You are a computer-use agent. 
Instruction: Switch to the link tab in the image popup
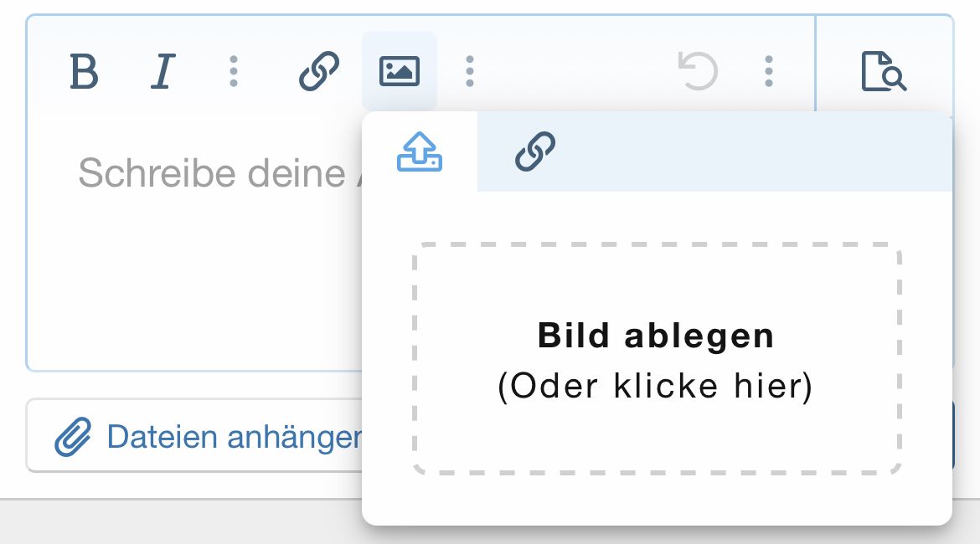click(535, 151)
